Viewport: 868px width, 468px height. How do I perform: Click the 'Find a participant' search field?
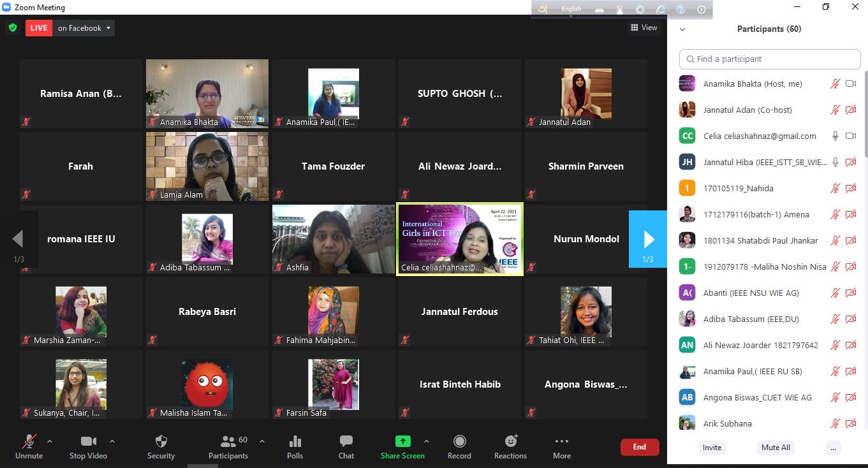770,59
